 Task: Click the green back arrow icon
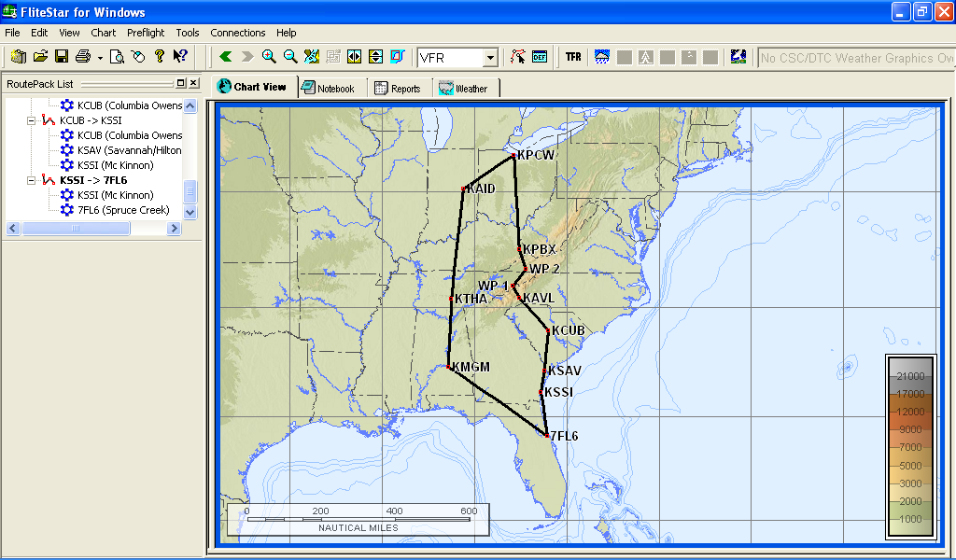[x=225, y=57]
